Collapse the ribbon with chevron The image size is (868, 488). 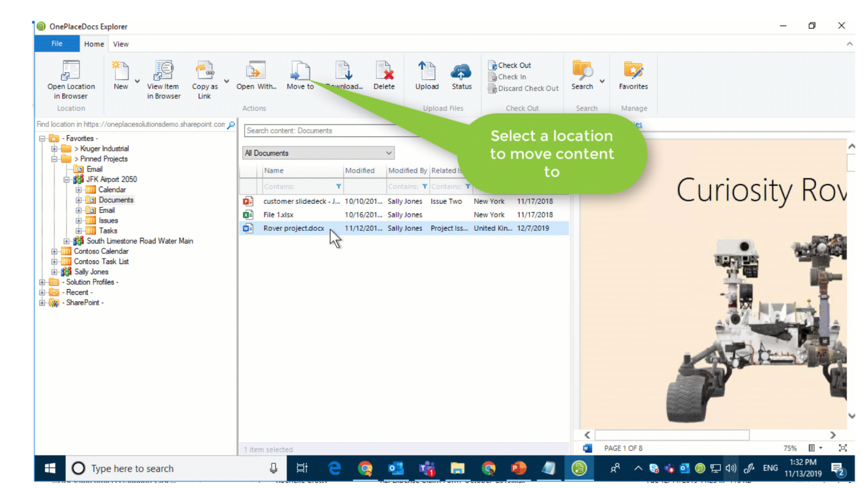(849, 44)
